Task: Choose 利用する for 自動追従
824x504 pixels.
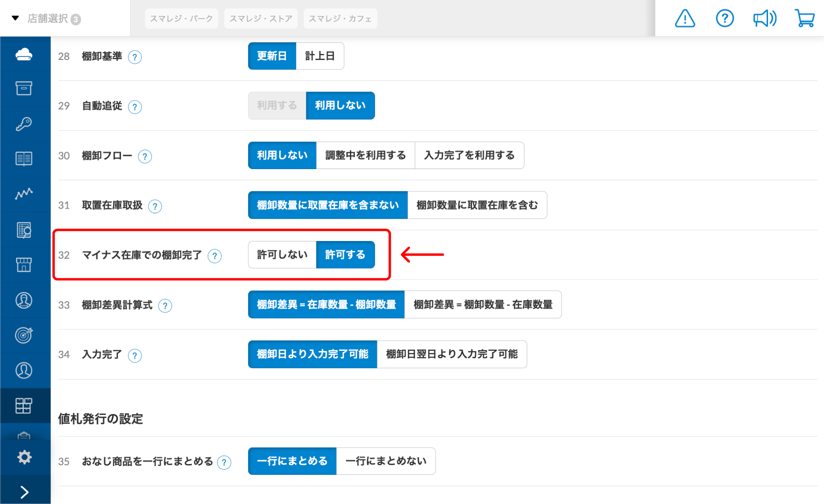Action: tap(277, 106)
